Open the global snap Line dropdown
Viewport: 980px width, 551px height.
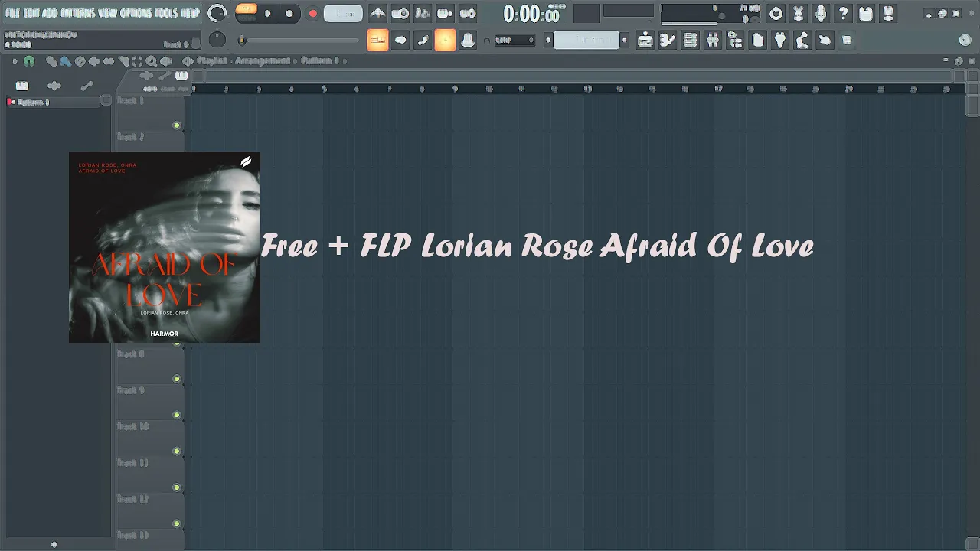point(514,40)
